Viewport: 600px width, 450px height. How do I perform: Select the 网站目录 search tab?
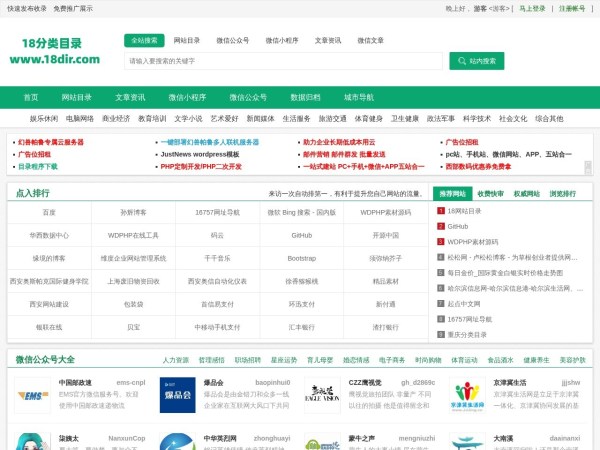pos(187,40)
